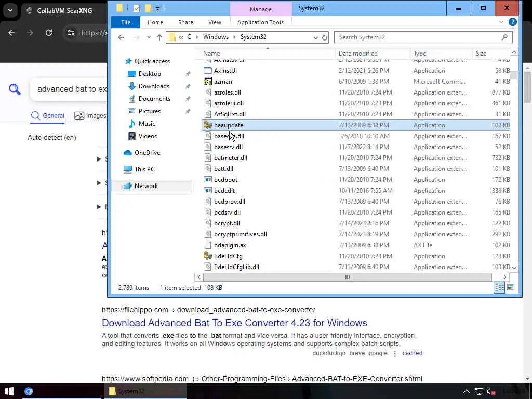
Task: Select the General tab in SearXNG
Action: point(47,116)
